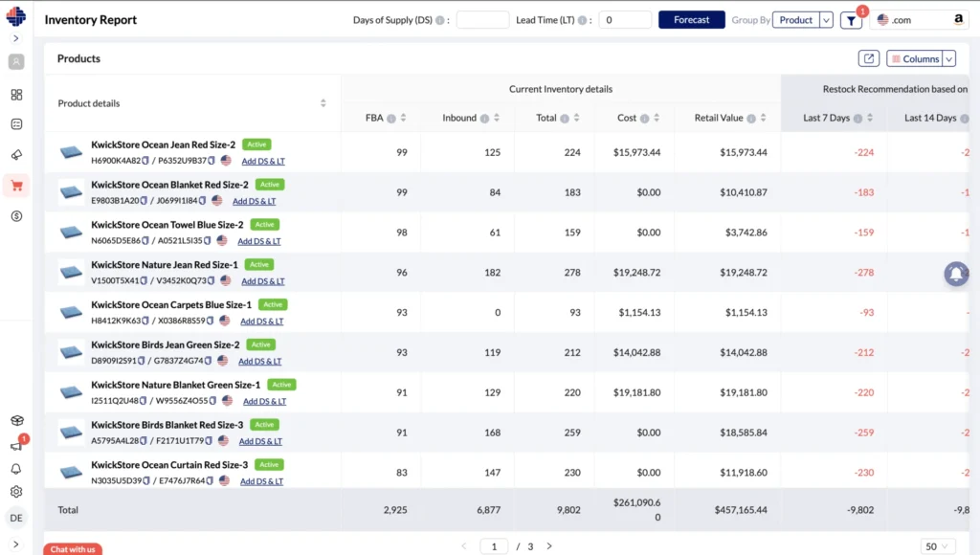This screenshot has width=980, height=555.
Task: Click the Forecast button
Action: click(x=691, y=19)
